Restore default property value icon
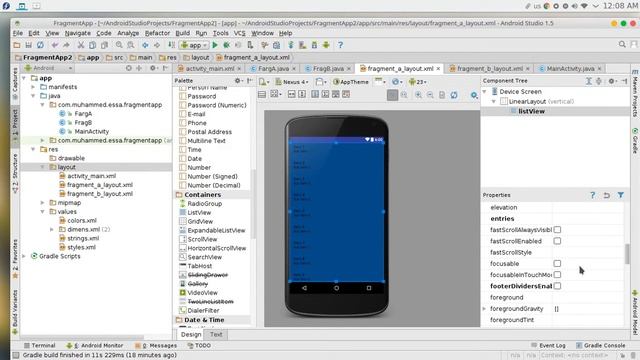 click(x=607, y=195)
